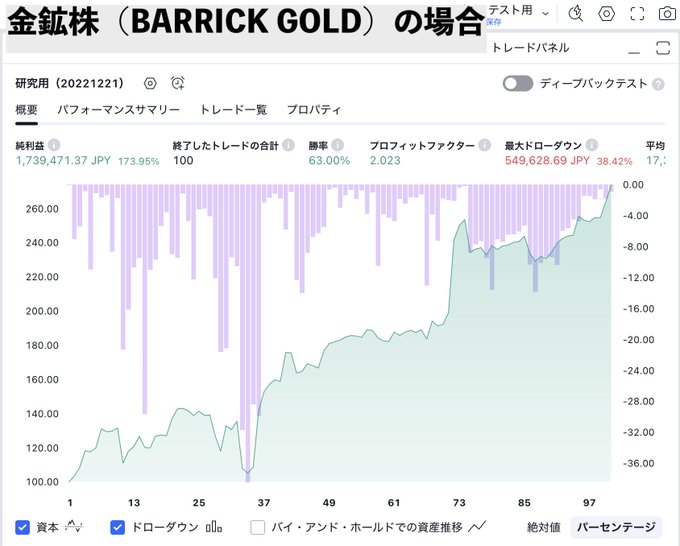Click the win rate value 63.00%
Screen dimensions: 680x546
(329, 161)
